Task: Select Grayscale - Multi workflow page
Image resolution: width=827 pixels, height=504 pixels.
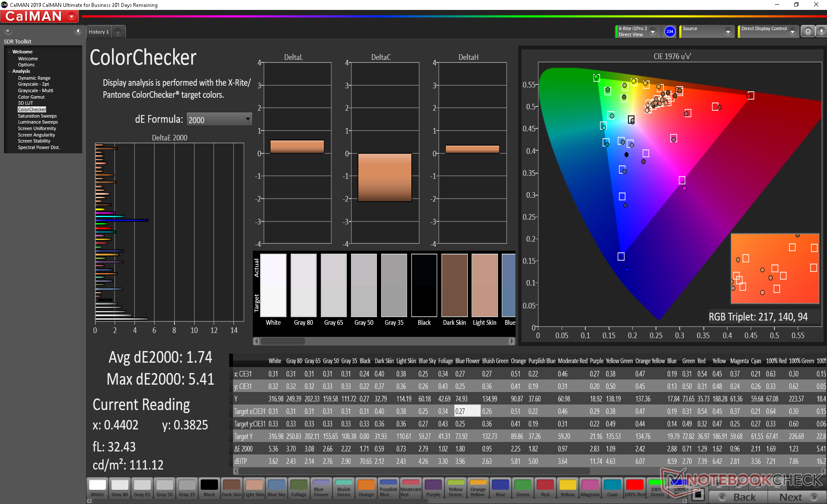Action: point(35,90)
